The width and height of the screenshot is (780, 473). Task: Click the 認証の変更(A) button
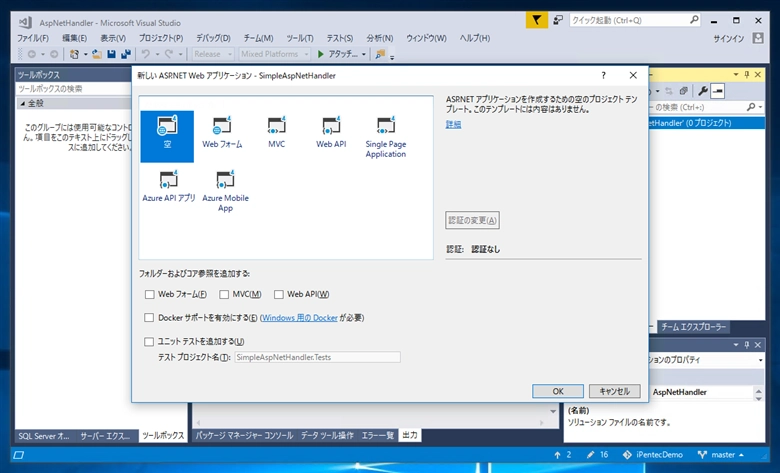click(x=472, y=220)
